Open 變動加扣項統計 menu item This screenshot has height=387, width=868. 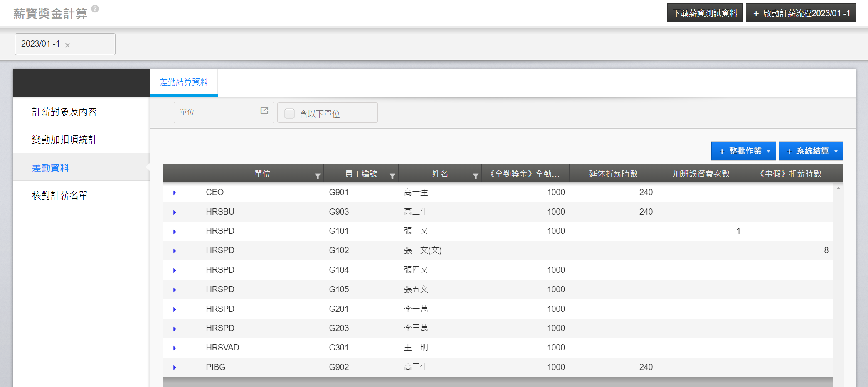pos(64,140)
